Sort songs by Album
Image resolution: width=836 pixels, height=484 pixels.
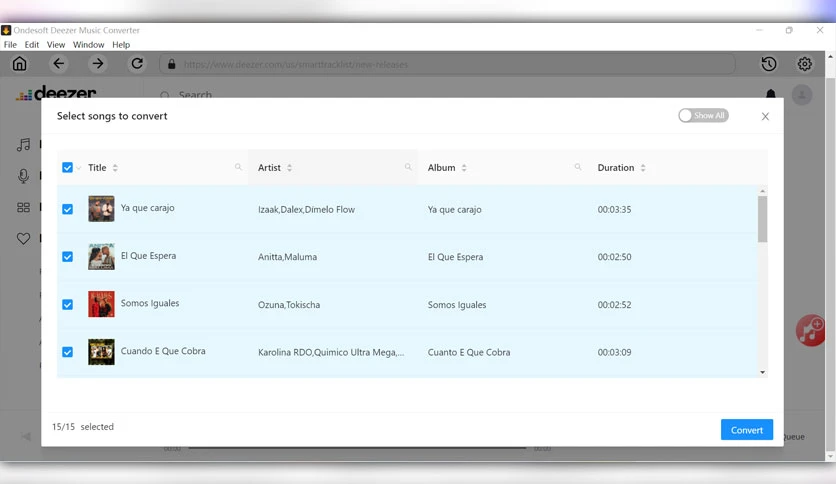click(464, 167)
